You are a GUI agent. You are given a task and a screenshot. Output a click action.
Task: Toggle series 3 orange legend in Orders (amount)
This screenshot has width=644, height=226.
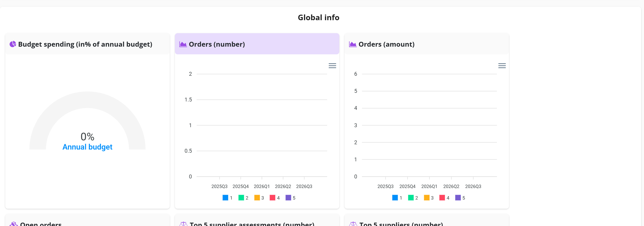coord(429,198)
